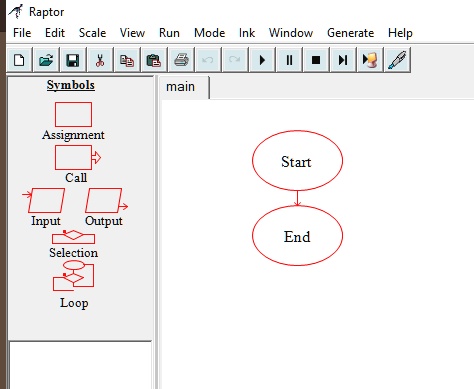474x389 pixels.
Task: Click the arrow between Start and End
Action: click(297, 198)
